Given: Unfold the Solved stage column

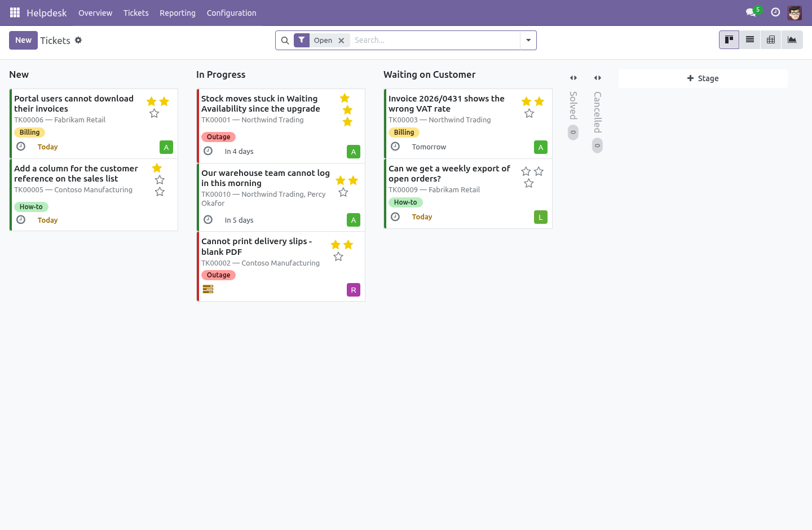Looking at the screenshot, I should 573,78.
